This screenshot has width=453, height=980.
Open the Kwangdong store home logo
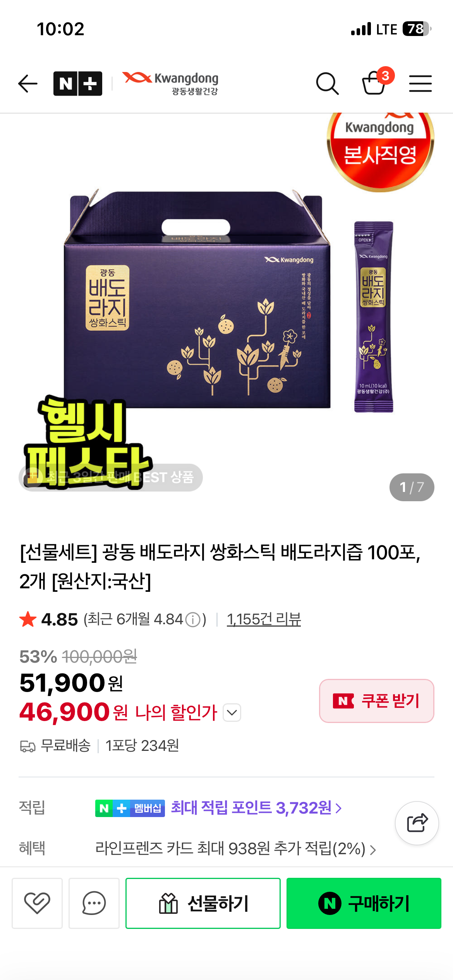tap(170, 83)
